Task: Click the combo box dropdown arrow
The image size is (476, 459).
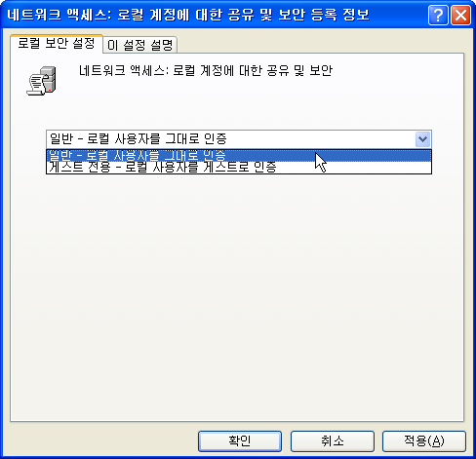Action: [x=422, y=139]
